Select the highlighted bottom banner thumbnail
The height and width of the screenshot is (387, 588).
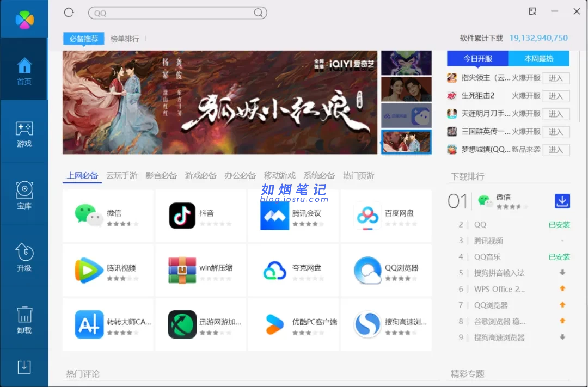click(407, 142)
